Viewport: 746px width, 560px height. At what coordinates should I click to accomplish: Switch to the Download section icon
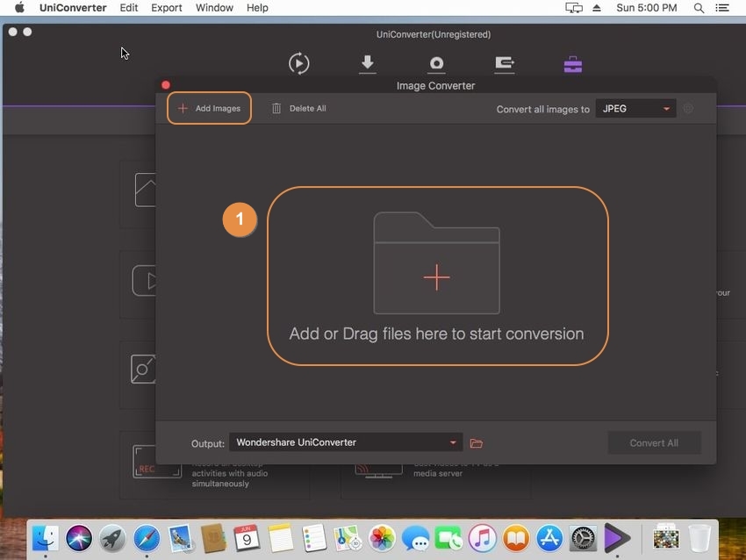[x=368, y=63]
